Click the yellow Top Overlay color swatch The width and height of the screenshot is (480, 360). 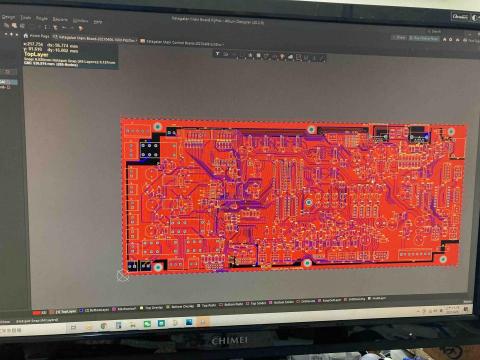142,308
